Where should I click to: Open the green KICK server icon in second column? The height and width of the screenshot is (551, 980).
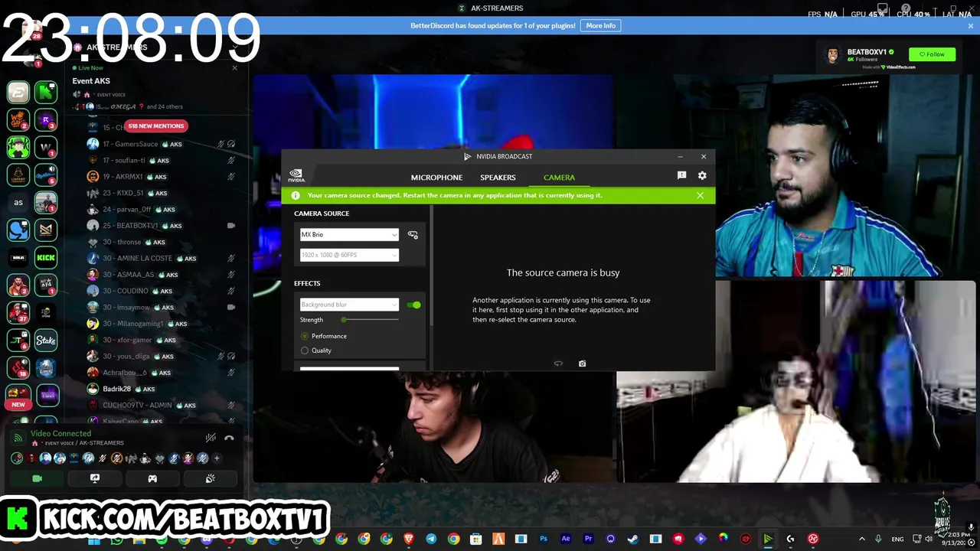coord(46,258)
